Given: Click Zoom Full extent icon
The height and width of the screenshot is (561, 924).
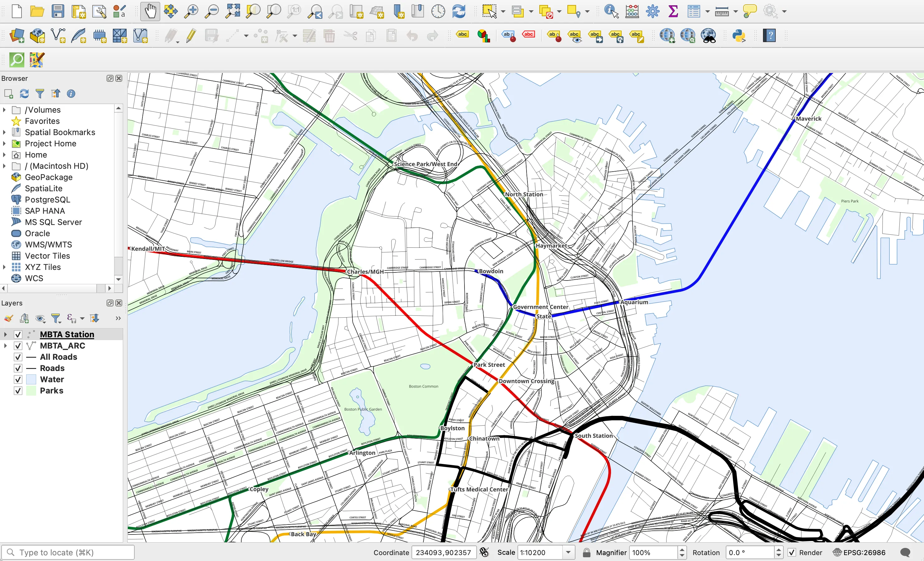Looking at the screenshot, I should coord(233,11).
